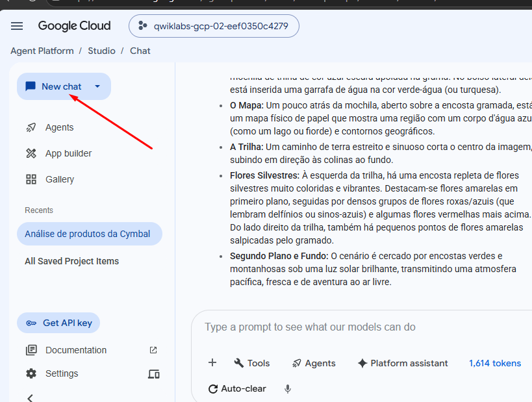
Task: Click the project icon in the project picker
Action: [143, 26]
